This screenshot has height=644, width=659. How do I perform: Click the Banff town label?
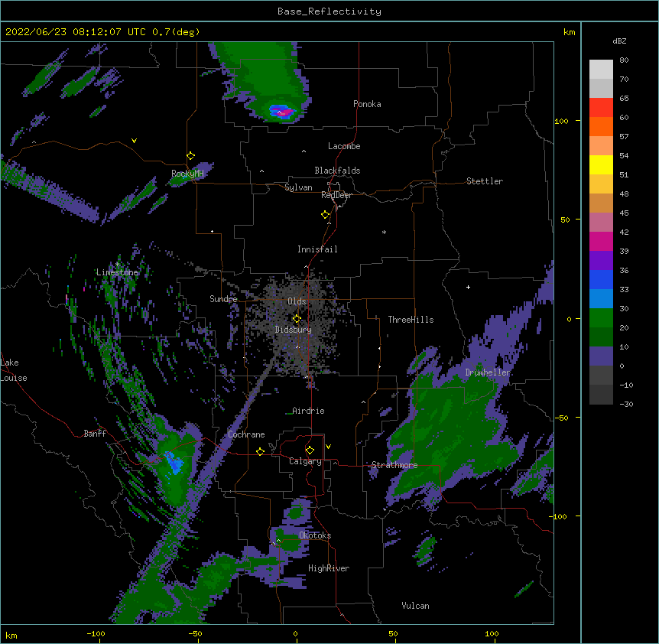(x=95, y=434)
